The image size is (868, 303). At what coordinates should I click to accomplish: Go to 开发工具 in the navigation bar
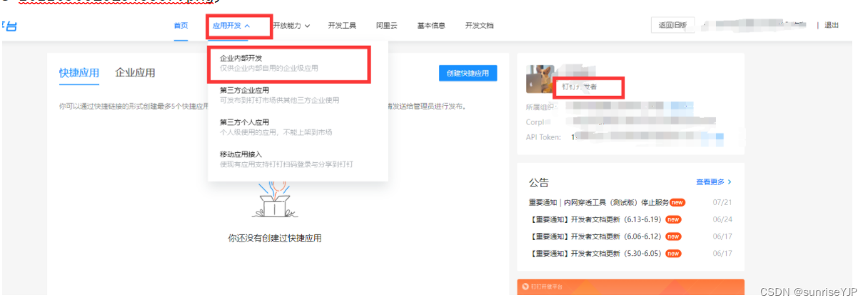pos(342,26)
